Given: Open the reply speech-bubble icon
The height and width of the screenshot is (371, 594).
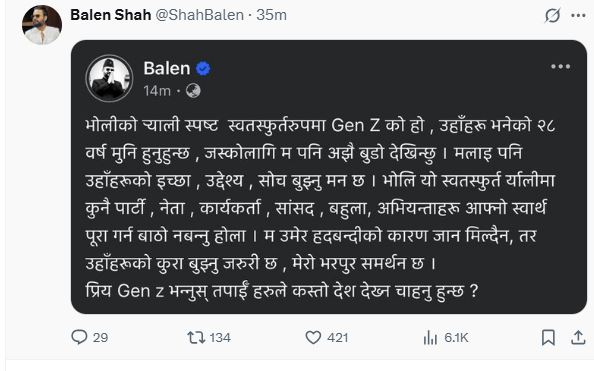Looking at the screenshot, I should (79, 337).
